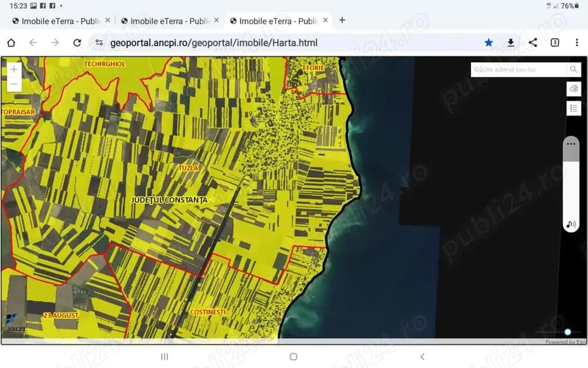Viewport: 588px width, 368px height.
Task: Tap the Android back button
Action: 423,357
